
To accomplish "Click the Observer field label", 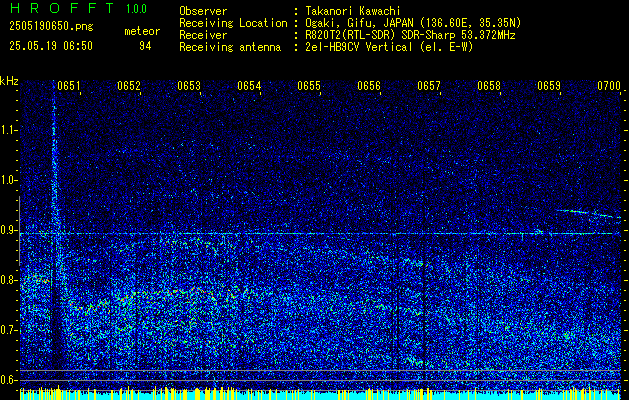I will (203, 11).
